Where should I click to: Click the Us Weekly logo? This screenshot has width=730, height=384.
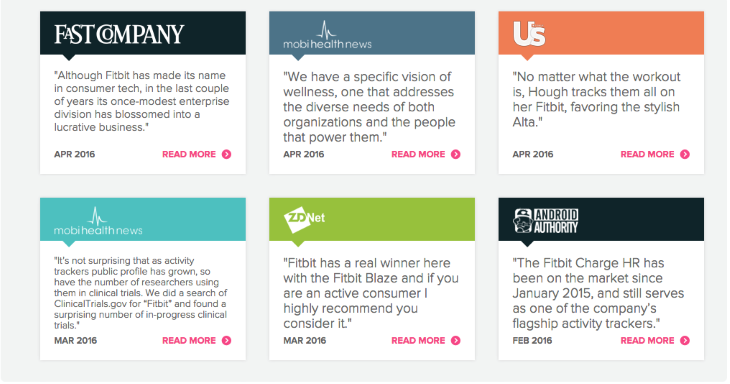[x=529, y=34]
